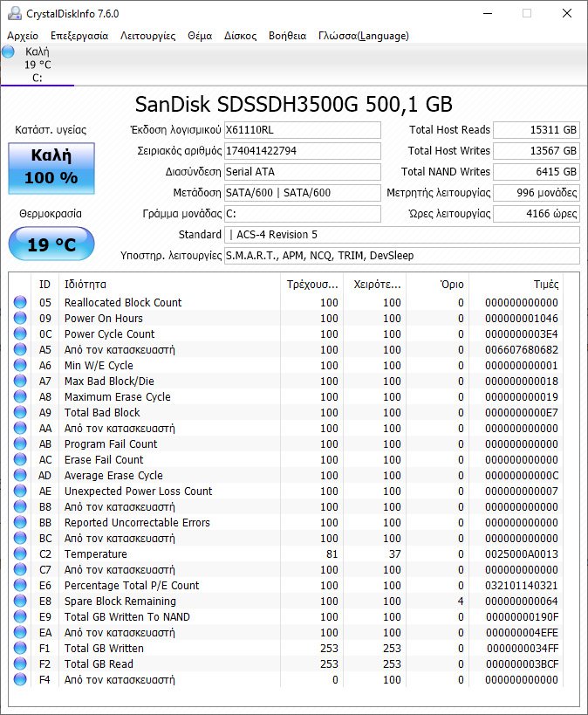The height and width of the screenshot is (715, 588).
Task: Click status orb of Total GB Written row
Action: (20, 648)
